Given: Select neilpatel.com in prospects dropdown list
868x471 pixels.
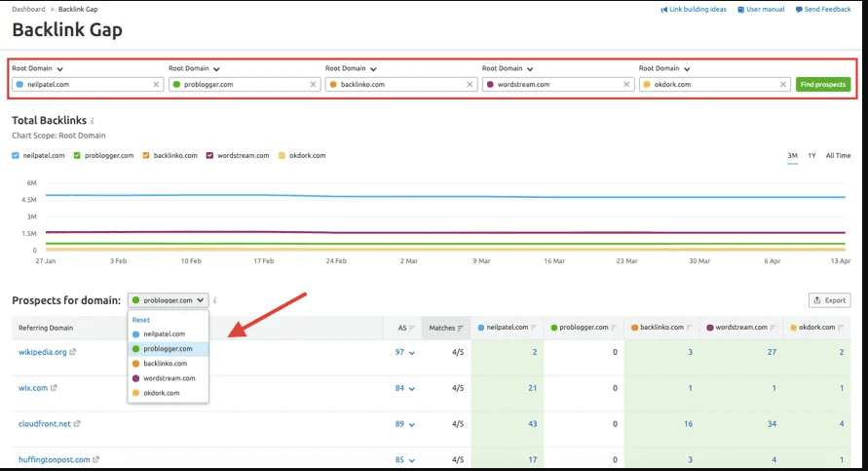Looking at the screenshot, I should point(169,334).
